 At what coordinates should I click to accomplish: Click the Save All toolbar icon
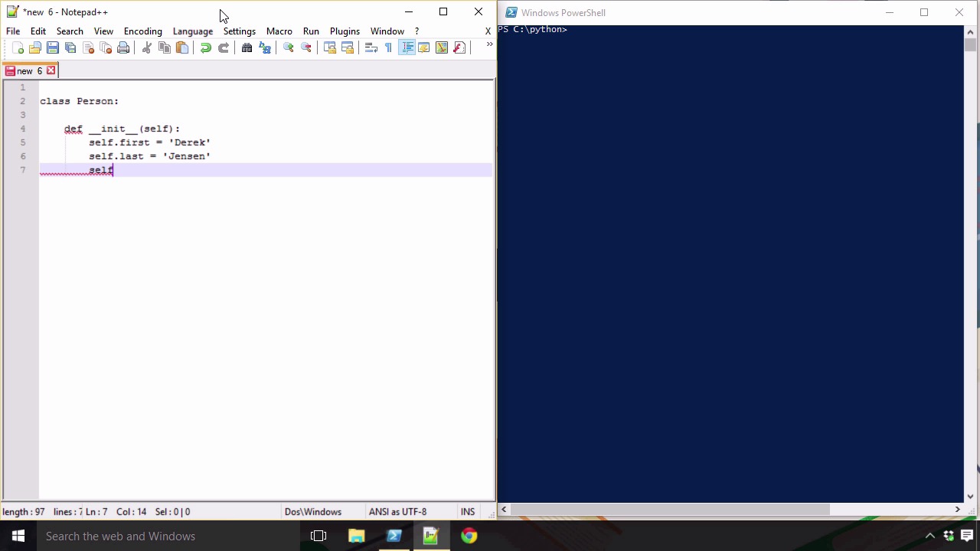pyautogui.click(x=70, y=47)
